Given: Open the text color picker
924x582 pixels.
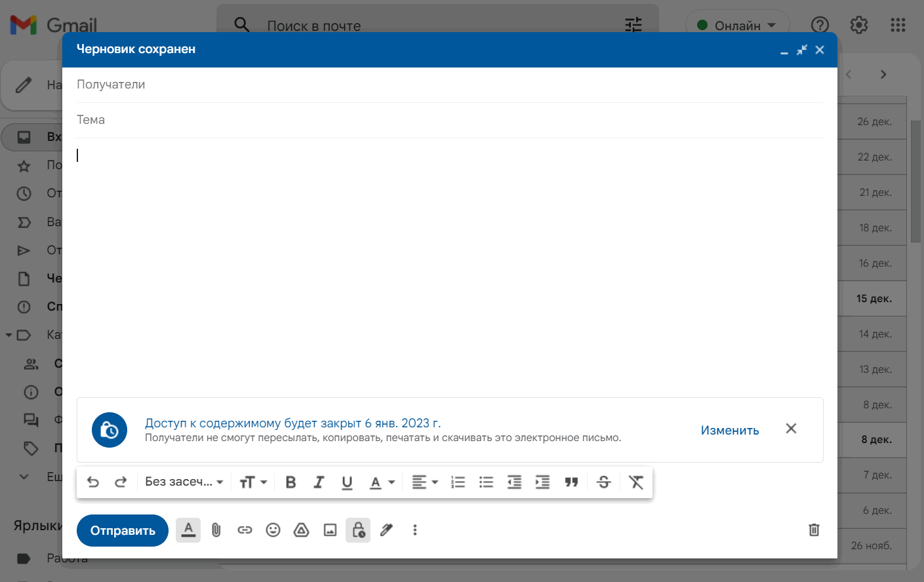Looking at the screenshot, I should 382,482.
